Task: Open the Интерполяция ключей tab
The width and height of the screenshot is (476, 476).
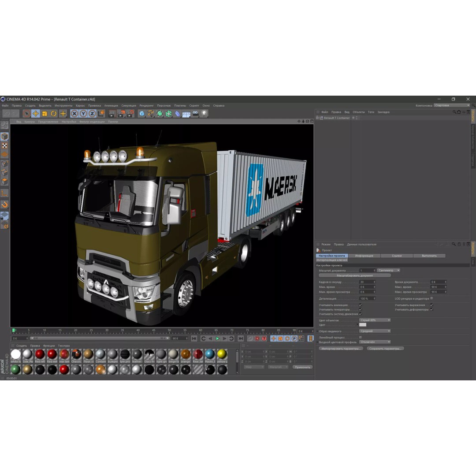Action: [332, 260]
